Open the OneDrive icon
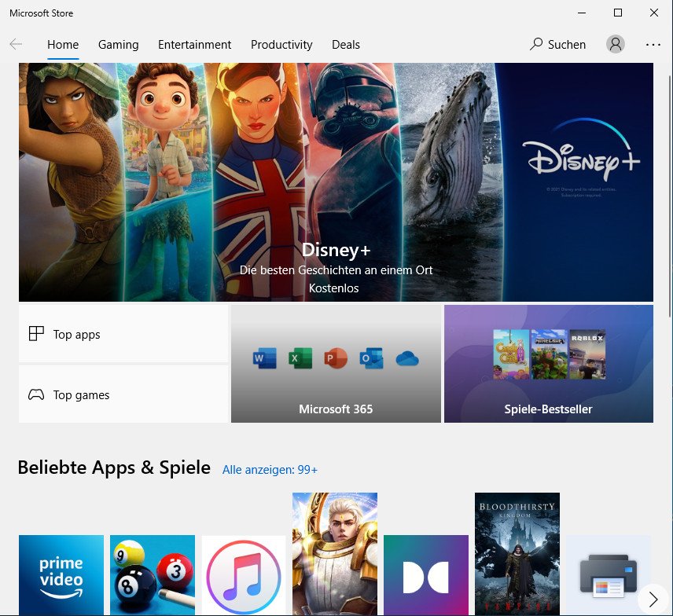This screenshot has width=673, height=616. pos(406,358)
